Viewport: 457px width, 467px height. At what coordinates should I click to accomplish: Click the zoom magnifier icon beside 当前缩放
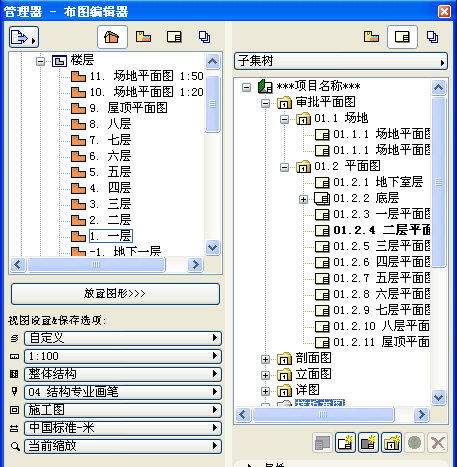click(x=15, y=446)
